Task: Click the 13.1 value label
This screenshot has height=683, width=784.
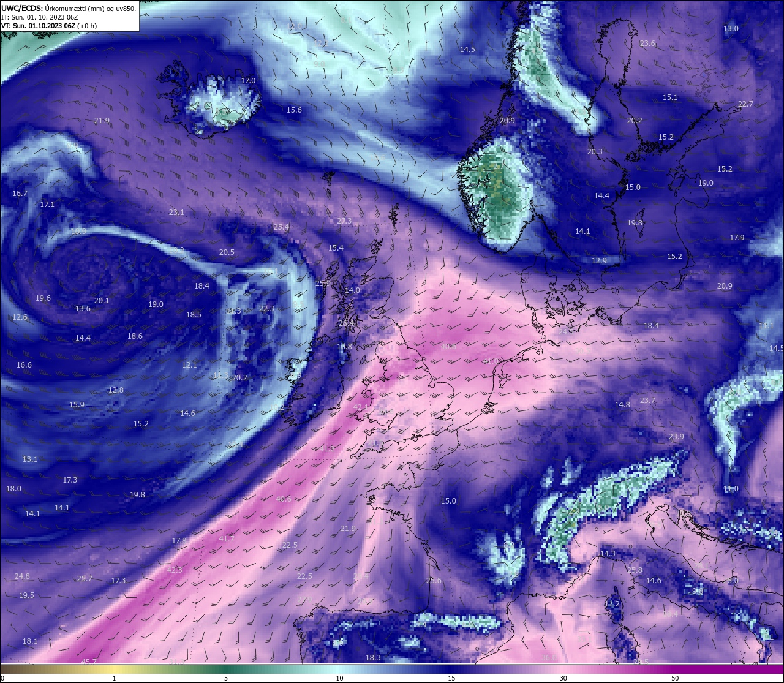Action: click(30, 459)
